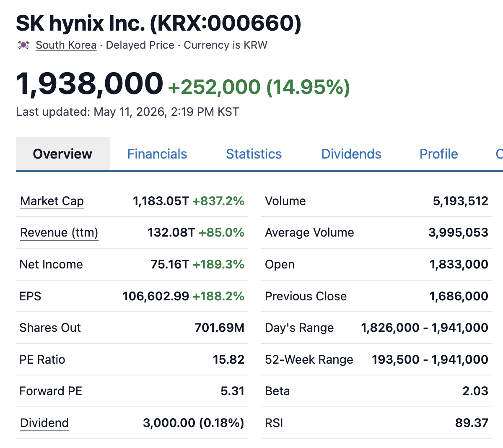
Task: Click the Day's Range label
Action: (x=299, y=328)
